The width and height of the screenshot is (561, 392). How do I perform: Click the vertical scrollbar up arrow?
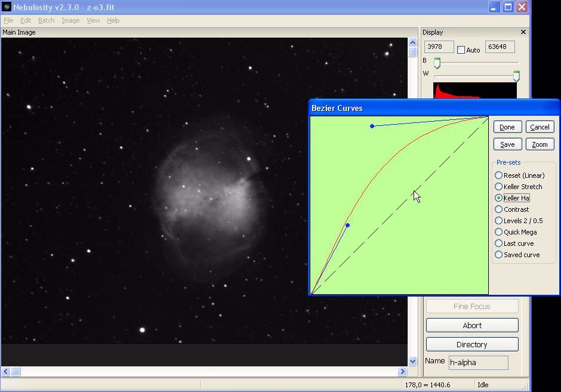pos(412,42)
